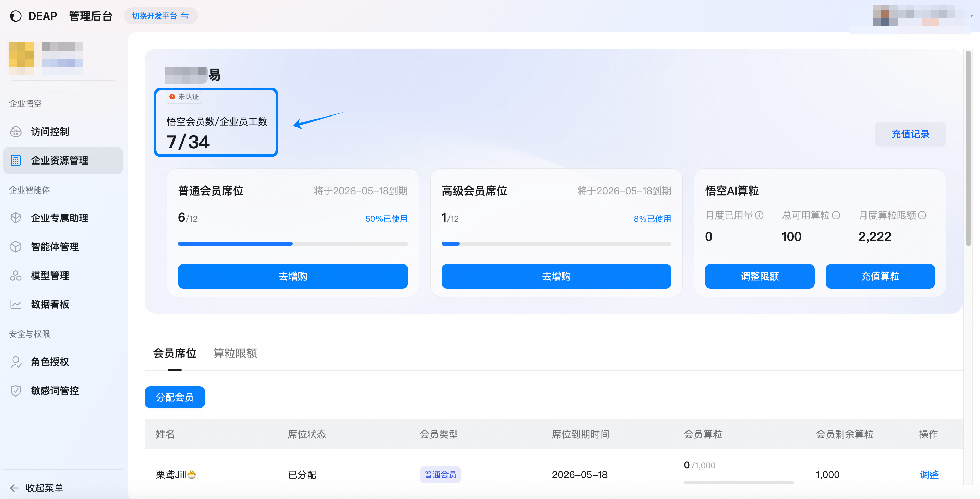The width and height of the screenshot is (980, 499).
Task: Click the enterprise avatar in sidebar
Action: (21, 59)
